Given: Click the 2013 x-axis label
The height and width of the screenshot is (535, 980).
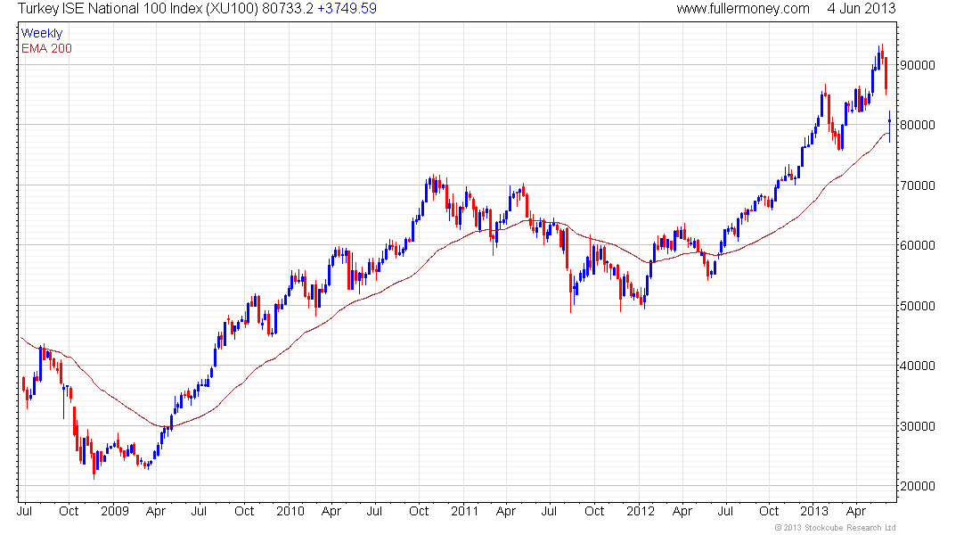Looking at the screenshot, I should coord(815,511).
